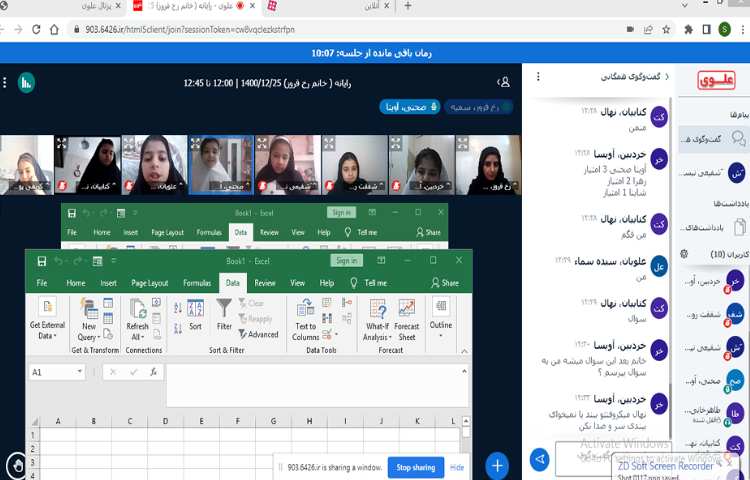Click the teal polling results icon in meeting header

tap(27, 83)
